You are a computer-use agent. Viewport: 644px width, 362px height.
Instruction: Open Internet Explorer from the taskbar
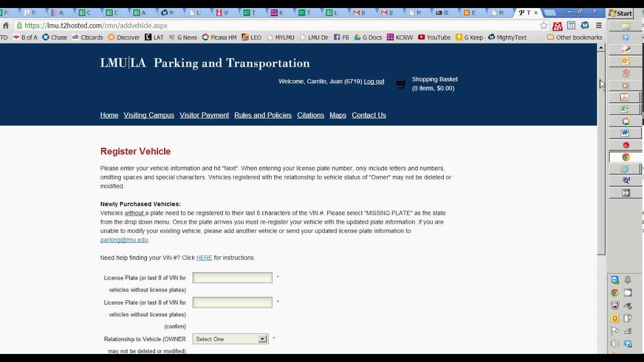pyautogui.click(x=624, y=169)
